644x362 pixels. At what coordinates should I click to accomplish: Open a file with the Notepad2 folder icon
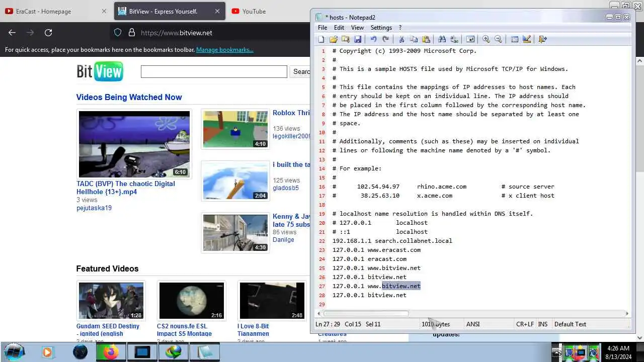[x=333, y=39]
